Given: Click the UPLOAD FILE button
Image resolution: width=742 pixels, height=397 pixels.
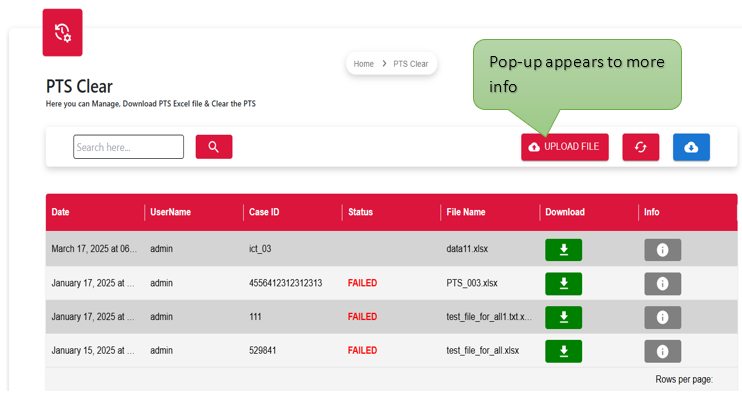Looking at the screenshot, I should (565, 147).
